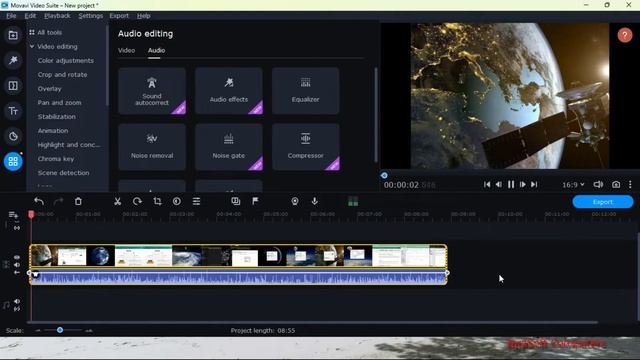Open the Import files panel icon

click(13, 35)
